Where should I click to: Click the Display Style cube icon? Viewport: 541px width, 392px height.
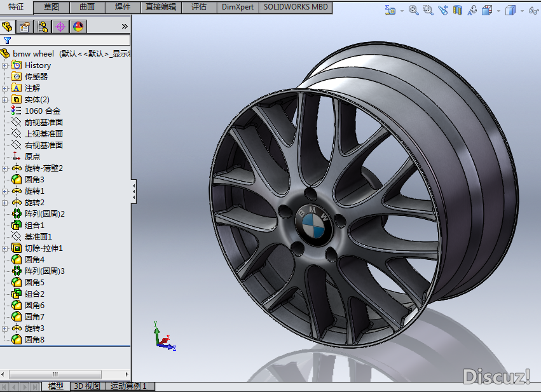pyautogui.click(x=510, y=10)
